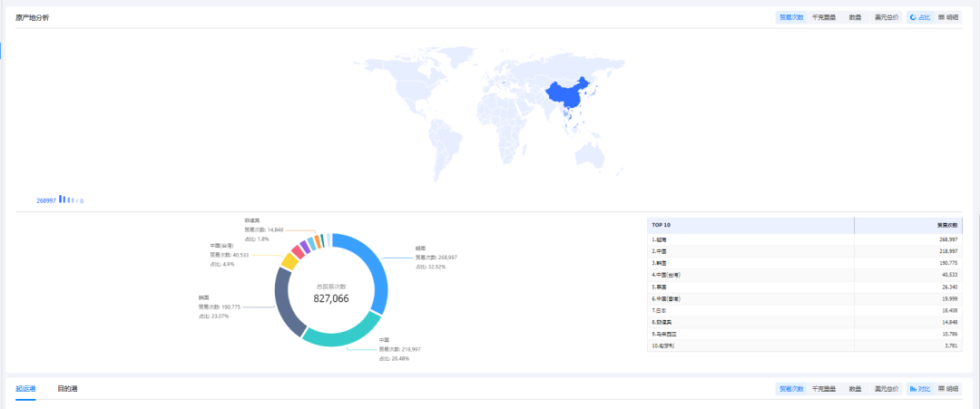
Task: Switch origin analysis to 明细 table view
Action: click(948, 17)
